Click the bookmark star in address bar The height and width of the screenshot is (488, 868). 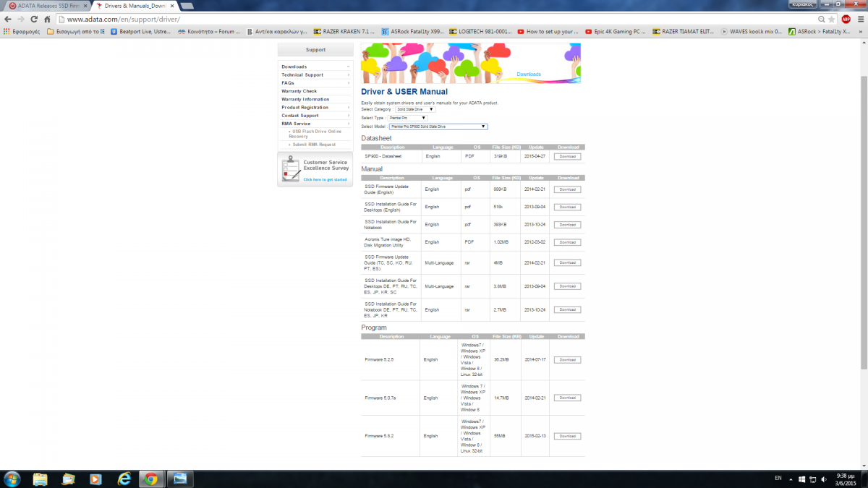[x=833, y=19]
